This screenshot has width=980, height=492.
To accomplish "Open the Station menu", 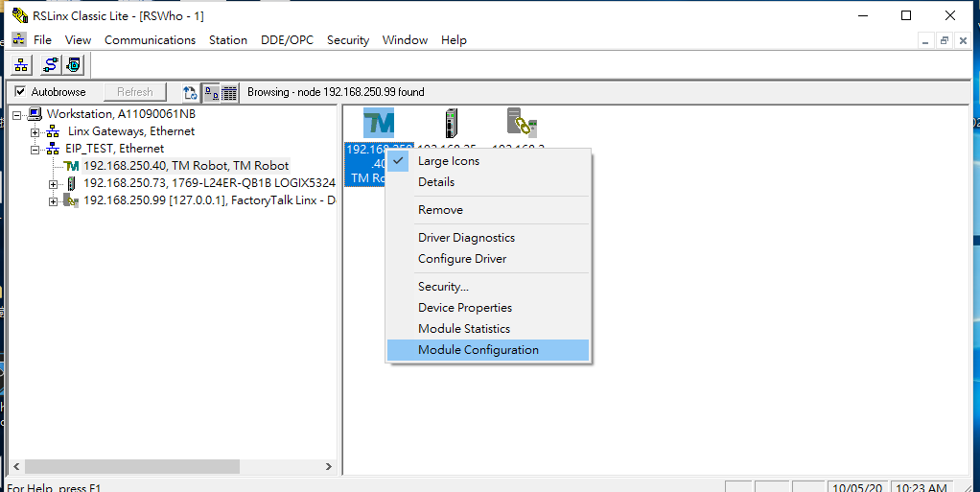I will click(x=228, y=40).
